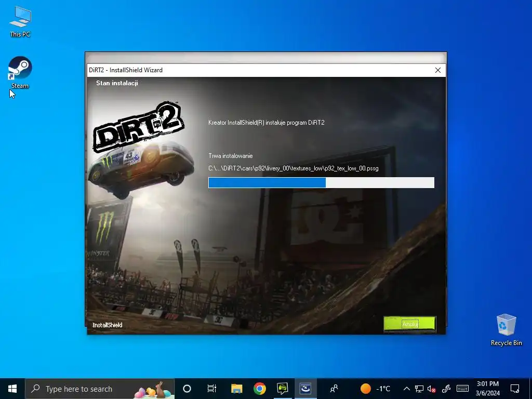Select the Recycle Bin icon

click(x=506, y=330)
